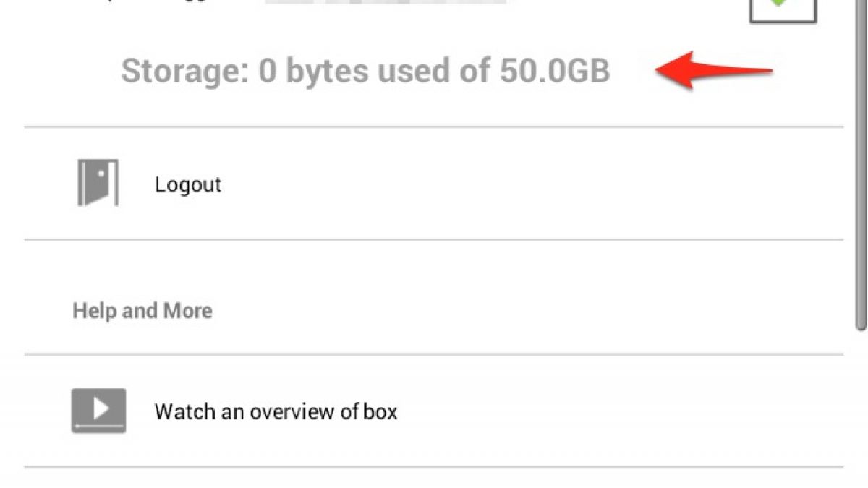This screenshot has height=488, width=868.
Task: Click the divider line beneath the storage info
Action: tap(434, 127)
